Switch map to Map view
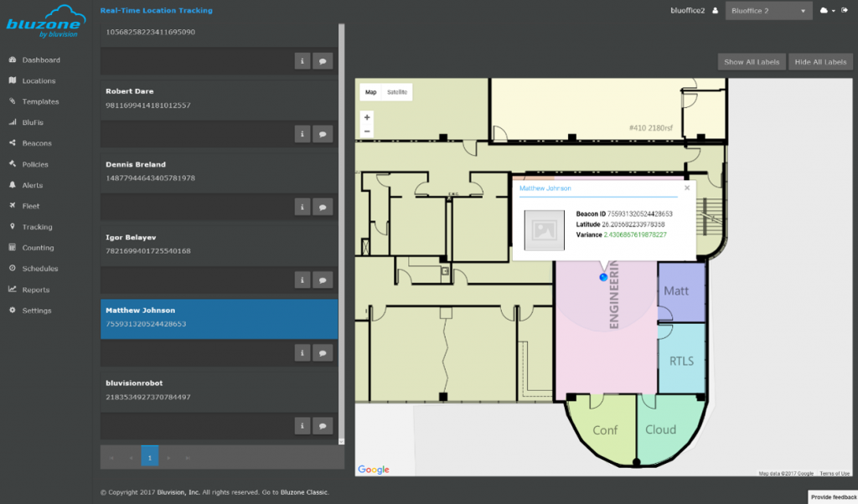The width and height of the screenshot is (858, 504). coord(371,92)
